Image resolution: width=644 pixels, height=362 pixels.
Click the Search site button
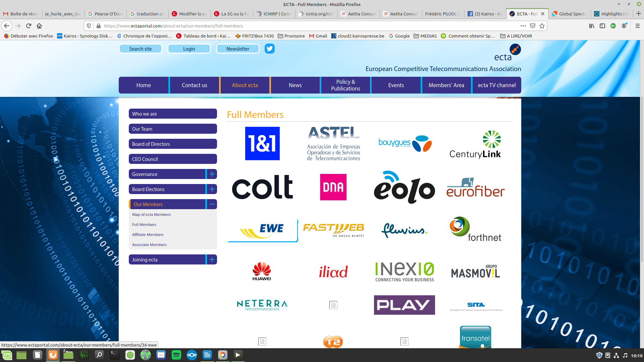pos(141,49)
